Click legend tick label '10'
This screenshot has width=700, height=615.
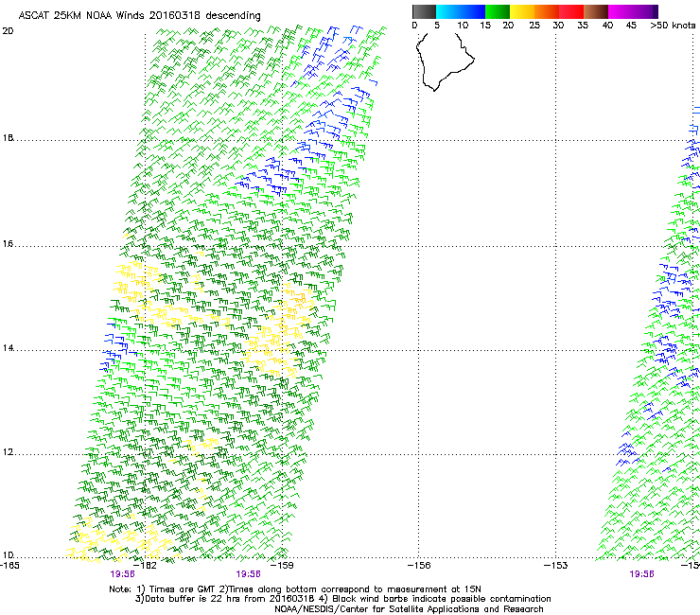pos(463,26)
